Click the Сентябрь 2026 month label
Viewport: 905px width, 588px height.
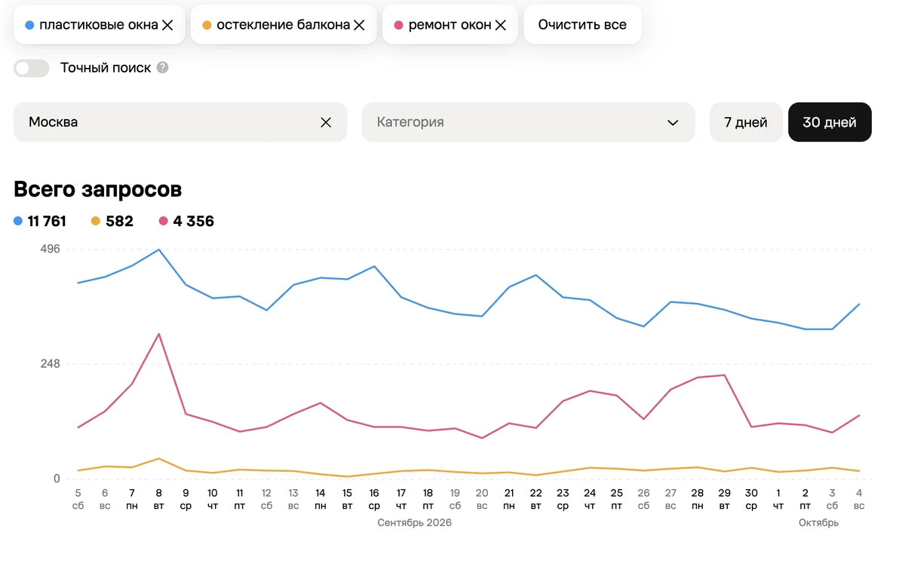coord(415,522)
